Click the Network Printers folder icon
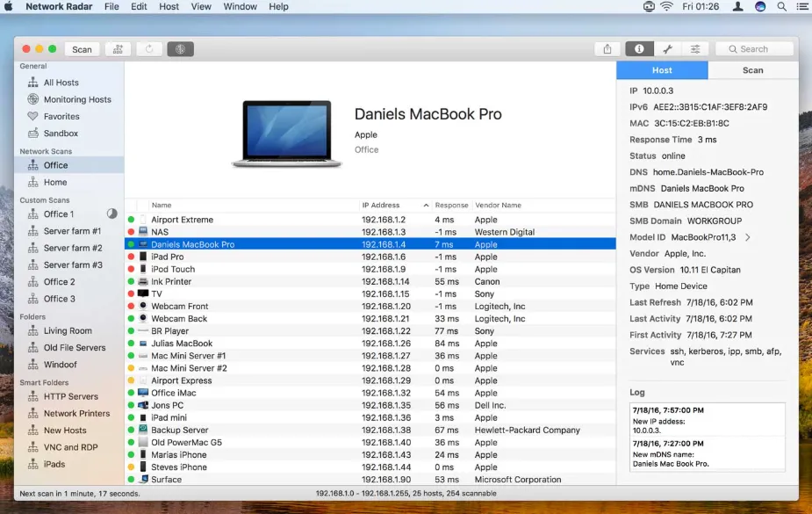The image size is (812, 514). tap(33, 414)
